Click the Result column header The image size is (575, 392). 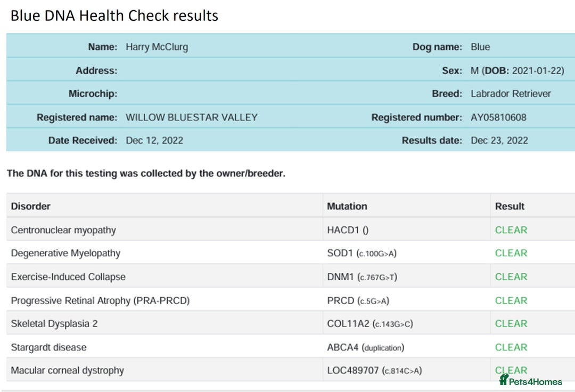pos(510,206)
